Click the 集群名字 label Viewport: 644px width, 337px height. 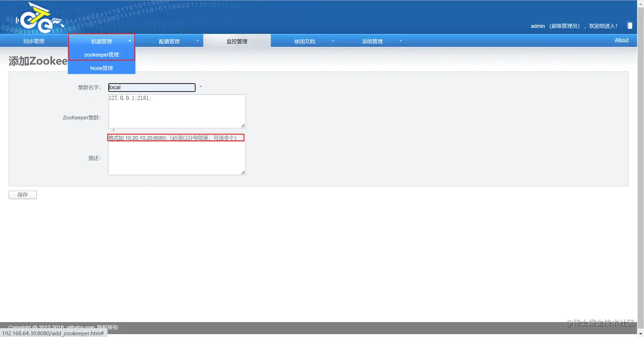pos(89,87)
